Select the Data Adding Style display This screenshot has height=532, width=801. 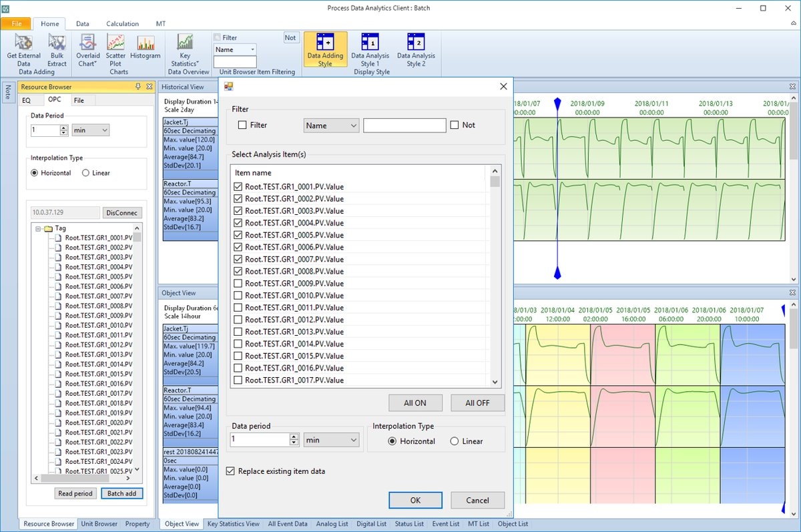point(325,49)
